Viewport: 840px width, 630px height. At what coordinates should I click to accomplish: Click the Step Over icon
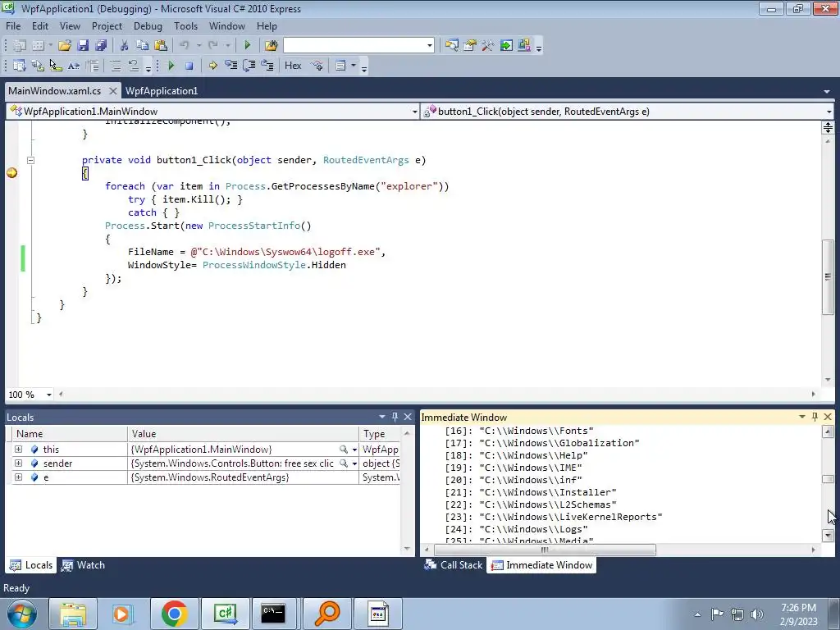click(249, 66)
